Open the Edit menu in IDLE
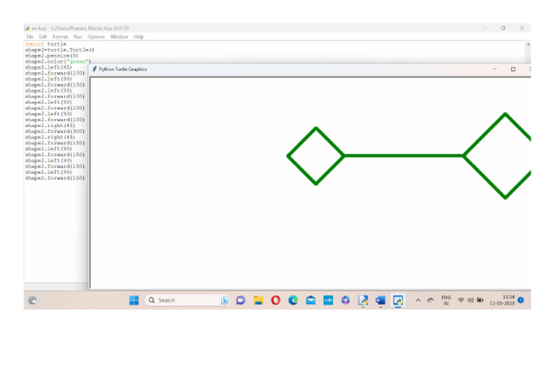Viewport: 555px width, 392px height. 43,37
